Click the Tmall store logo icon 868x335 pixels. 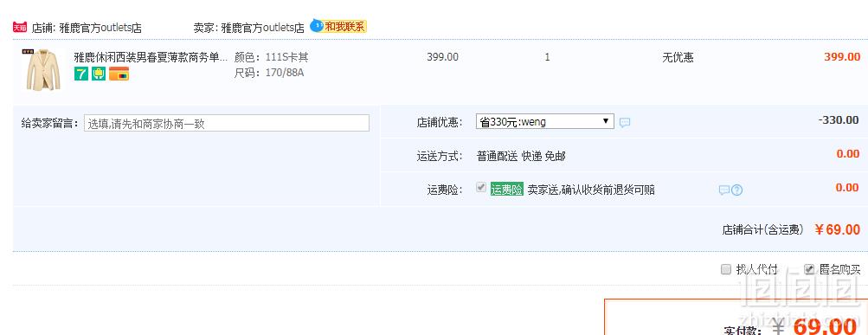[20, 28]
